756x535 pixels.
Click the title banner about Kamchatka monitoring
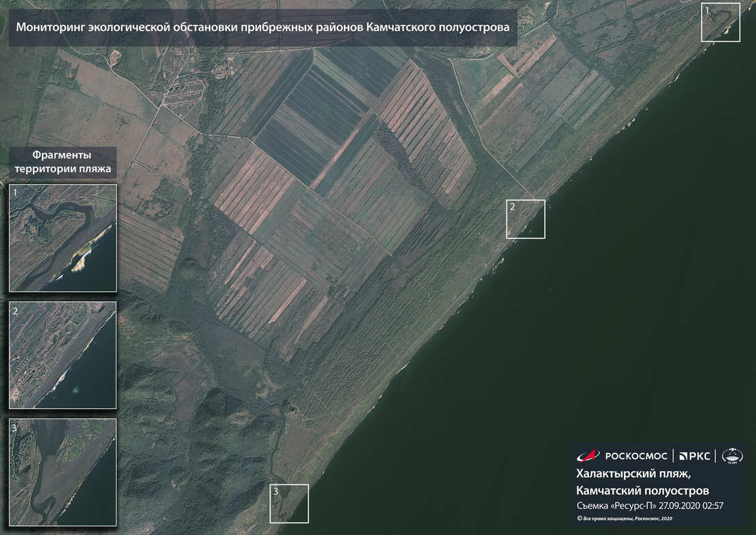tap(262, 28)
